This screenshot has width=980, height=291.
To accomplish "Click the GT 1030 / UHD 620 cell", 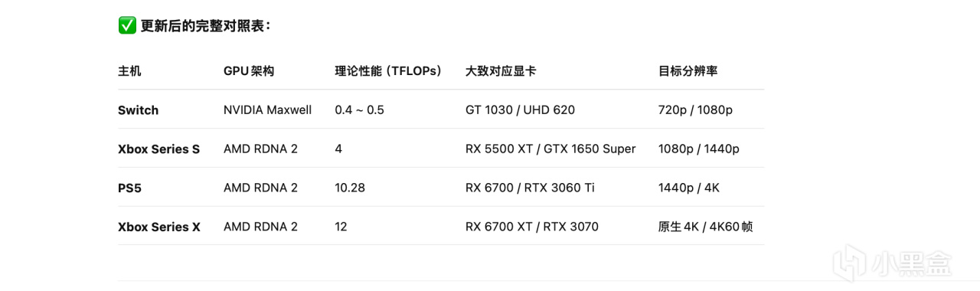I will (520, 110).
